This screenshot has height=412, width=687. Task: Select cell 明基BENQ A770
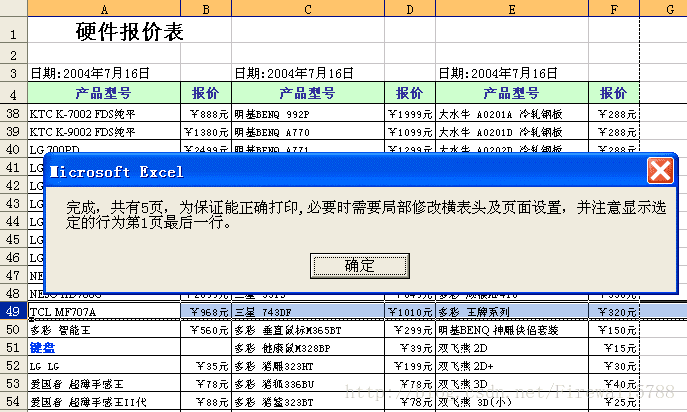coord(308,131)
